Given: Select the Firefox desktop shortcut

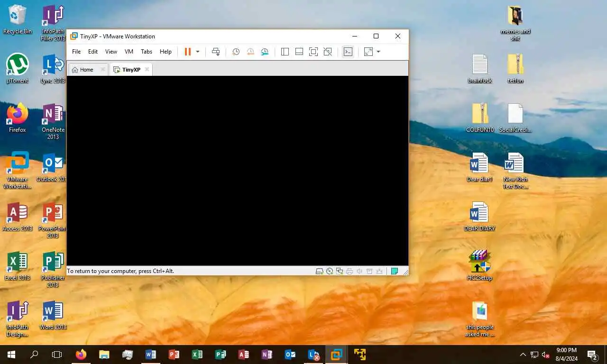Looking at the screenshot, I should click(x=18, y=118).
